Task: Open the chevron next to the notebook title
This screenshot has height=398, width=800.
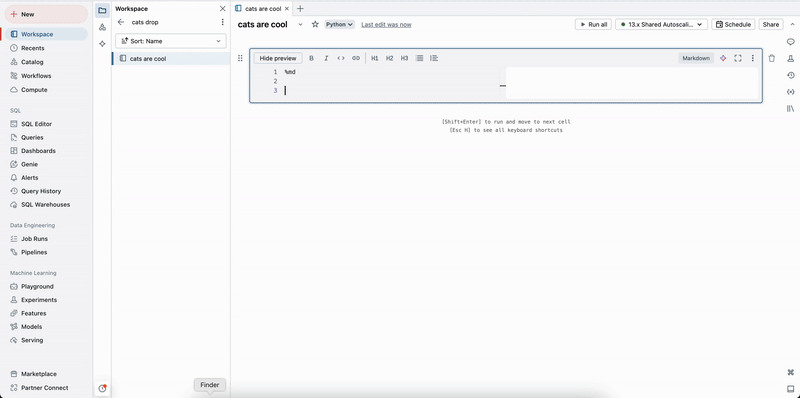Action: (300, 24)
